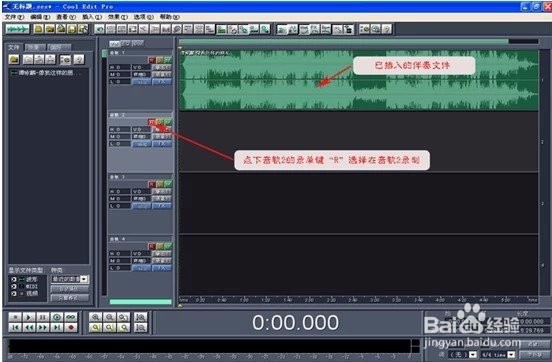552x362 pixels.
Task: Click the Zoom Out Full icon
Action: tap(124, 317)
